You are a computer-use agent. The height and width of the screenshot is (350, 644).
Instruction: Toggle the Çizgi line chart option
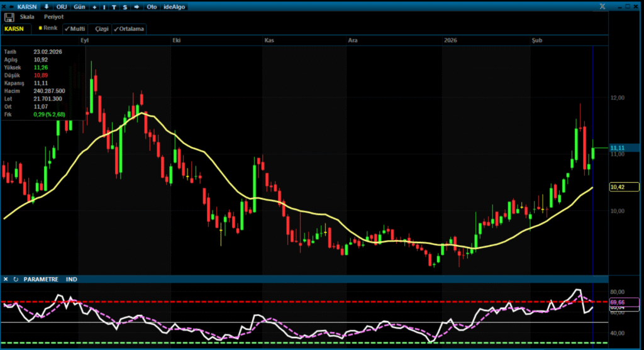coord(101,29)
